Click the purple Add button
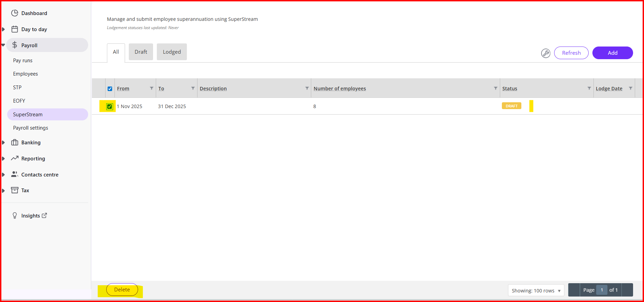The image size is (644, 302). (613, 53)
